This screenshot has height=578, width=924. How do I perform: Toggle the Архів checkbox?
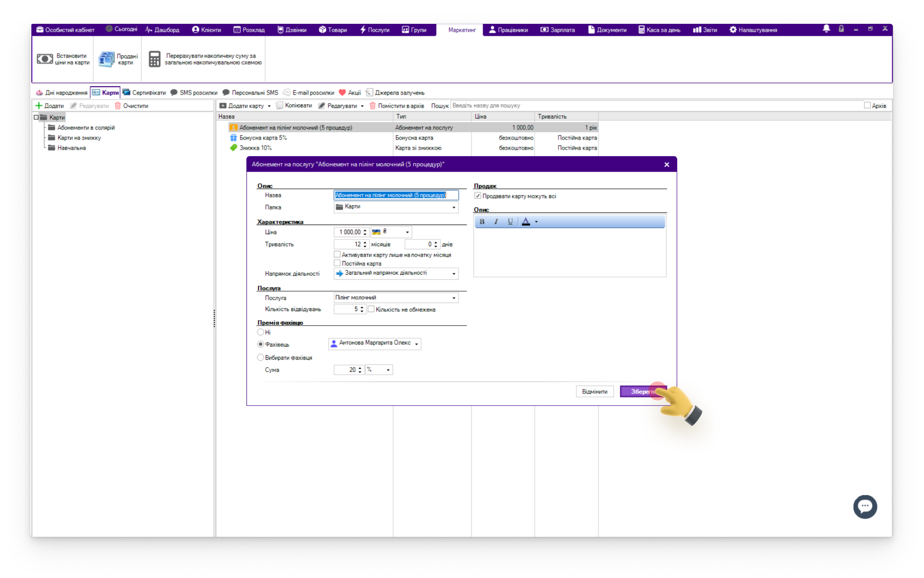(x=867, y=105)
